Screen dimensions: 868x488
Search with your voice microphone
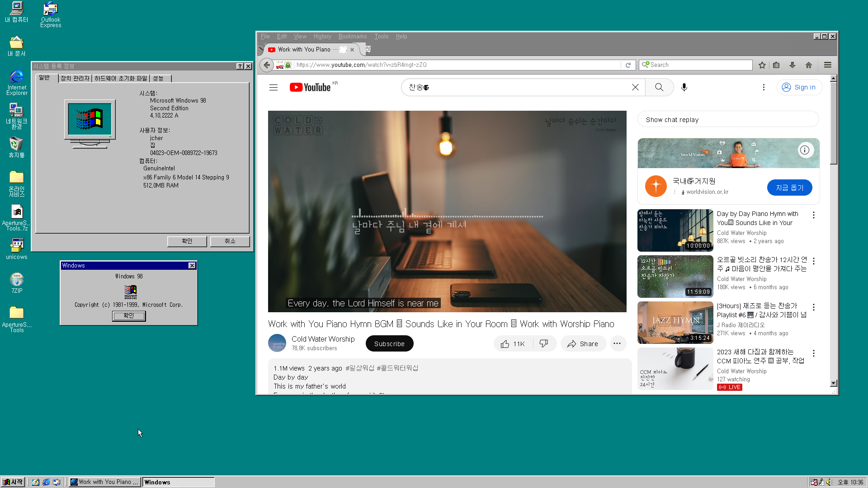click(x=684, y=87)
